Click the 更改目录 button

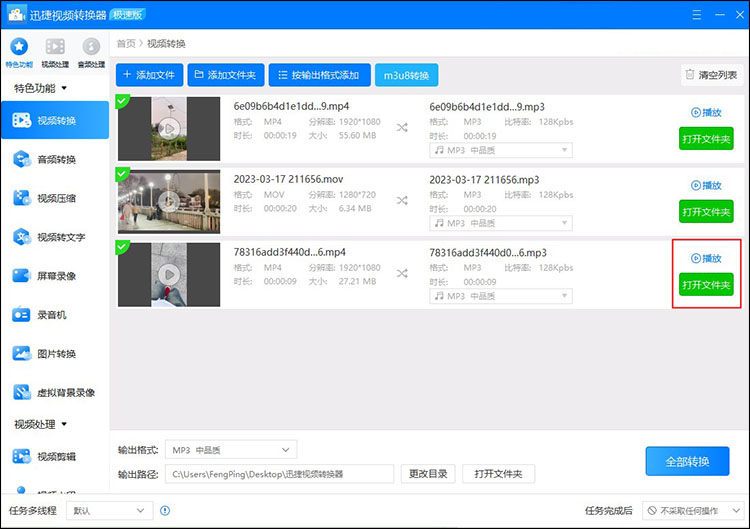coord(428,474)
